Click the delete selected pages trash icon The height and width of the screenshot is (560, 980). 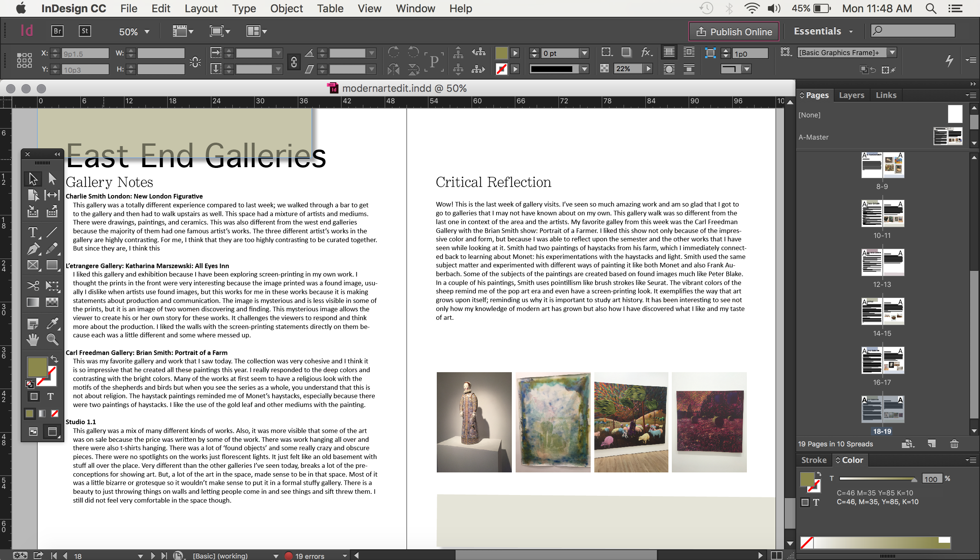954,444
